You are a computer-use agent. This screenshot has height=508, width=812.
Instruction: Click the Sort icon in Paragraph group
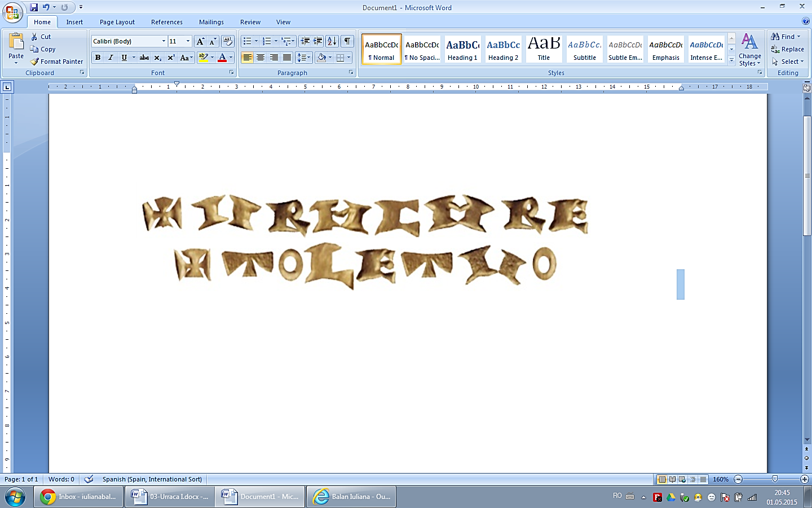tap(332, 41)
